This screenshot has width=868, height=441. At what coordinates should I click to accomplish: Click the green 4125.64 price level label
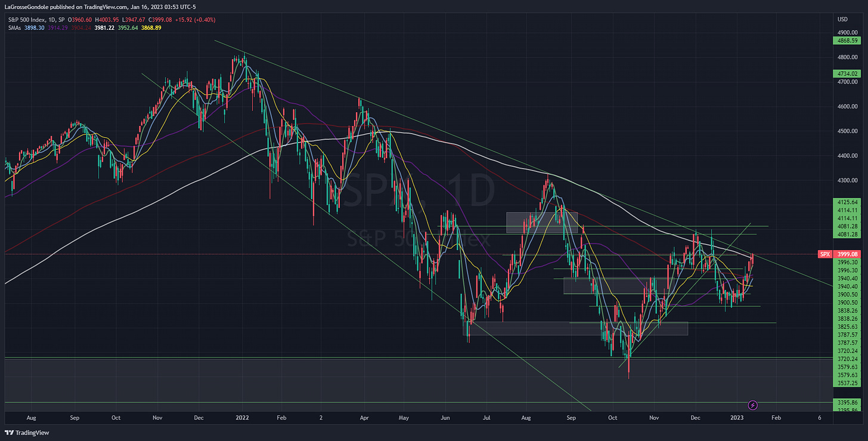(x=847, y=202)
